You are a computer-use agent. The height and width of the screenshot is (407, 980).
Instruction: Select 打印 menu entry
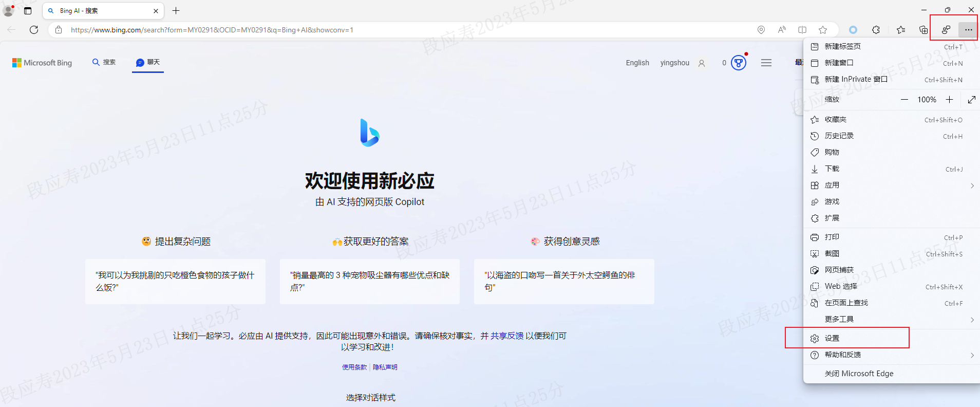click(x=892, y=237)
